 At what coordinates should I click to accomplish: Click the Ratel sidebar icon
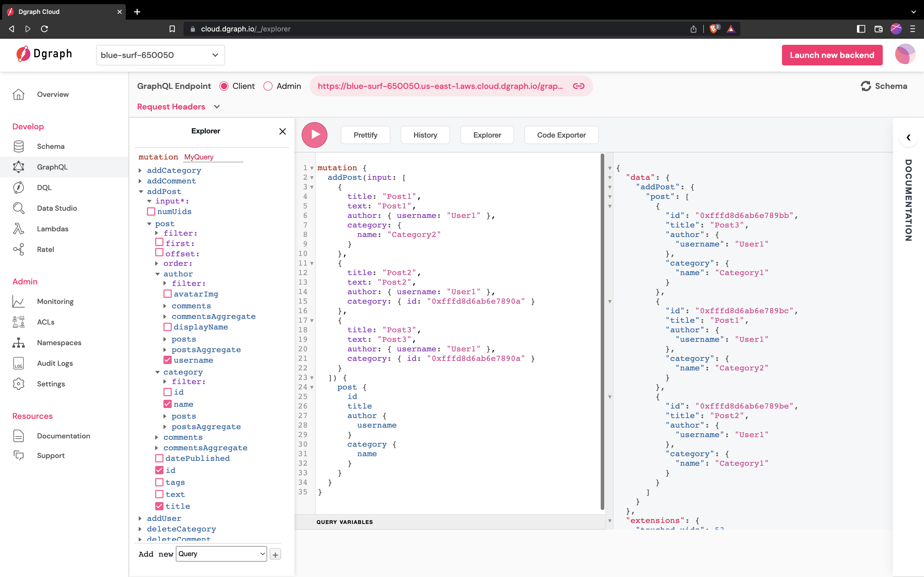[x=18, y=249]
